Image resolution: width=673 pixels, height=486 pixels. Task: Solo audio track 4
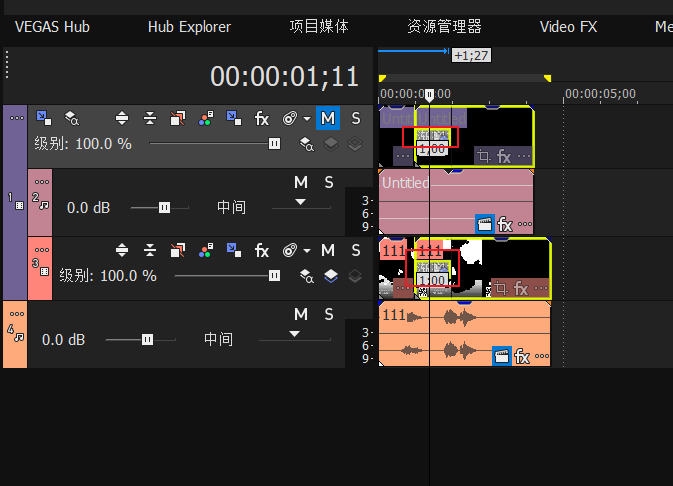(x=329, y=315)
